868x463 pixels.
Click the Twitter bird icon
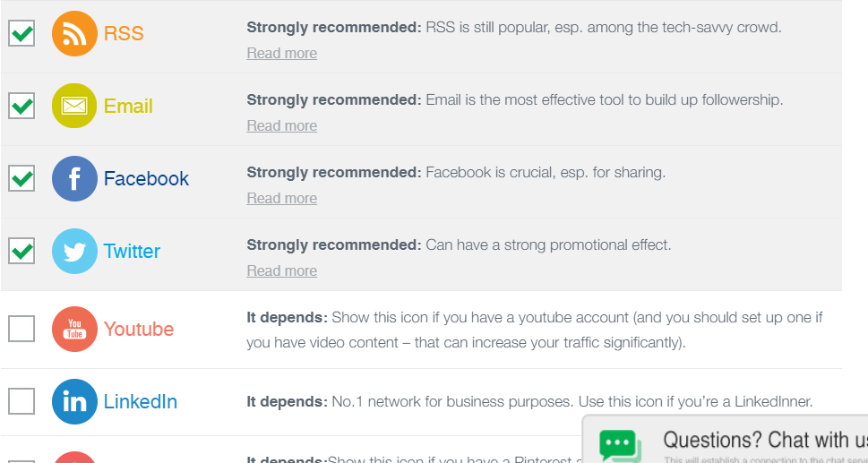click(x=74, y=251)
